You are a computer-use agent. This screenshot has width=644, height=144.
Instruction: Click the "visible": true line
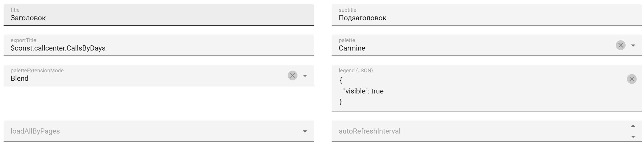[x=363, y=91]
